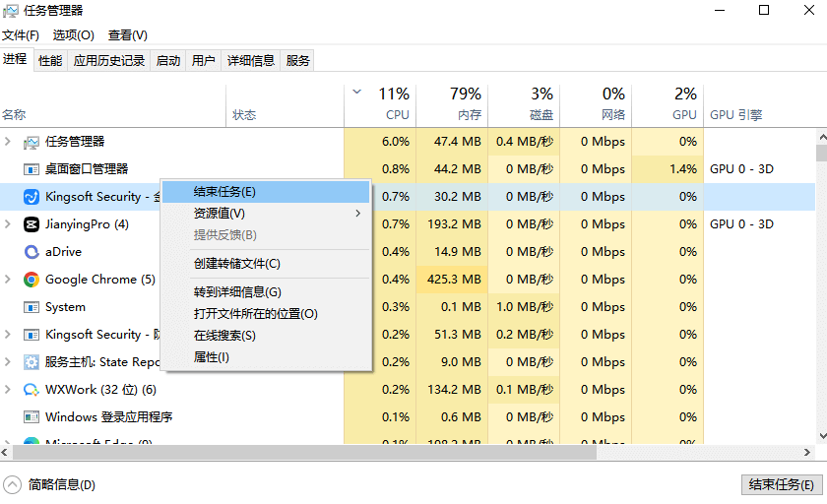This screenshot has height=504, width=827.
Task: Click the horizontal scrollbar left arrow
Action: 5,453
